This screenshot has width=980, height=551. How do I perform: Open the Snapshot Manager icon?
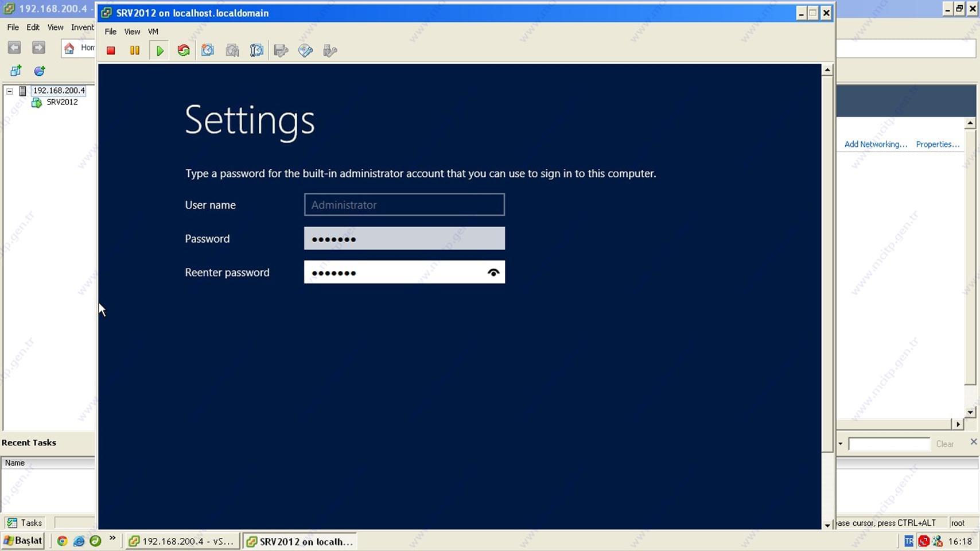(256, 51)
